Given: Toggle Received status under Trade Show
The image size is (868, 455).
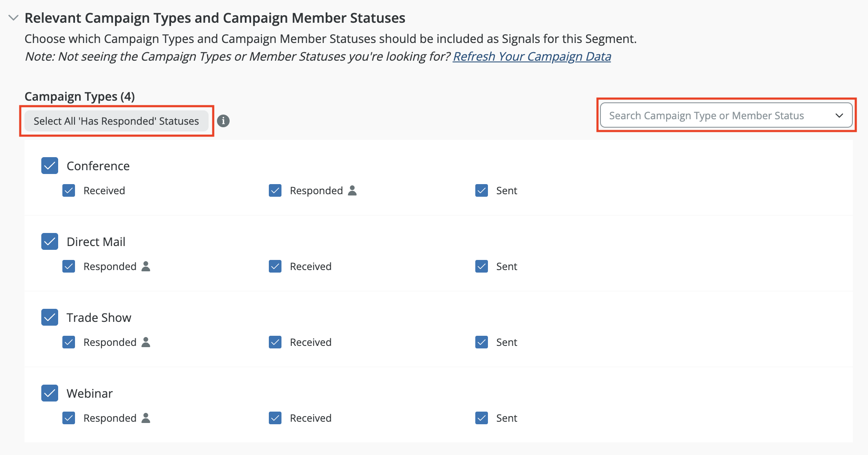Looking at the screenshot, I should [x=275, y=342].
